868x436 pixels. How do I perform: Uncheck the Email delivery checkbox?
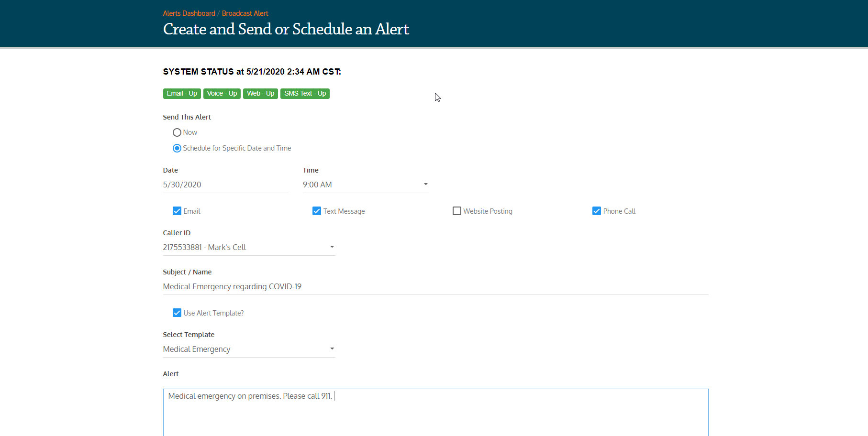pos(177,211)
